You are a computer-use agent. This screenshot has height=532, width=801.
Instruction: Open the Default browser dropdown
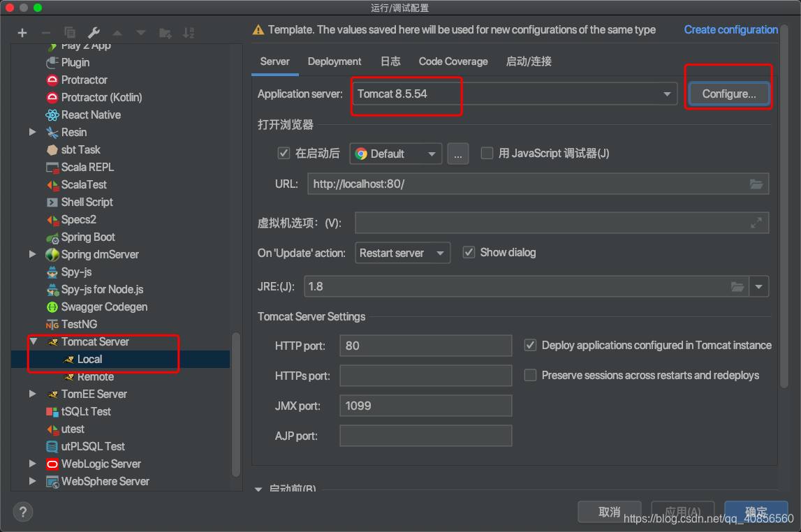pyautogui.click(x=396, y=154)
